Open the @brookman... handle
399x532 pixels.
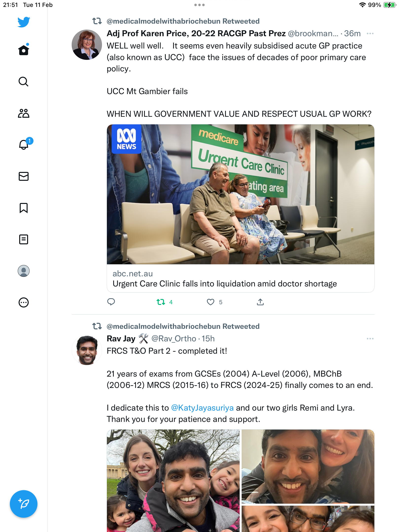[x=313, y=33]
